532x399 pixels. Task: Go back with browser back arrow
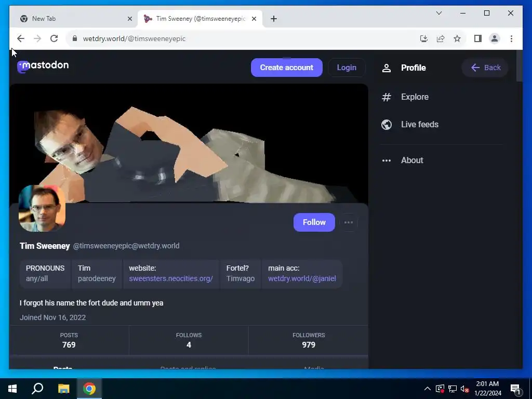click(x=21, y=38)
